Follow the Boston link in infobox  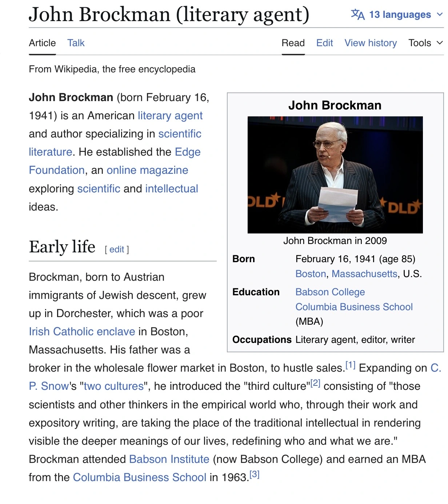point(311,274)
